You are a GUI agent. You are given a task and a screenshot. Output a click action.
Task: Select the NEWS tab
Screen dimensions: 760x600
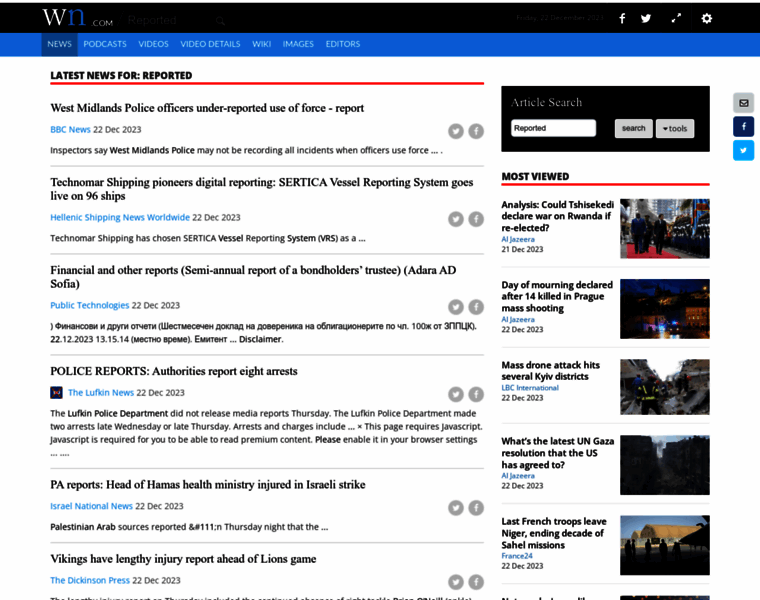tap(59, 44)
